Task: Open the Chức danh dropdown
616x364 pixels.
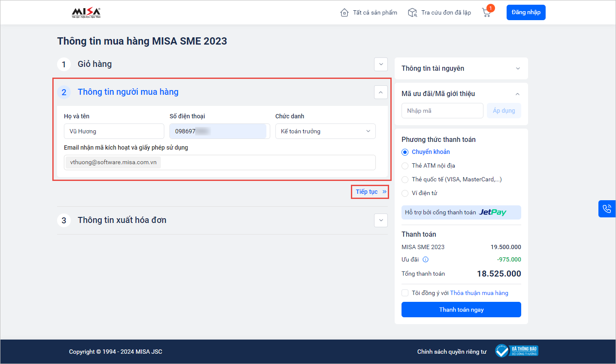Action: [x=325, y=131]
